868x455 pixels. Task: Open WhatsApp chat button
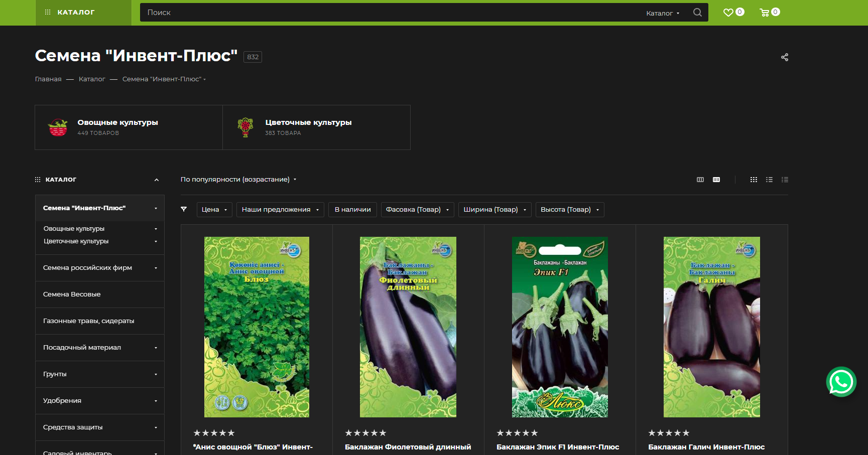[841, 382]
